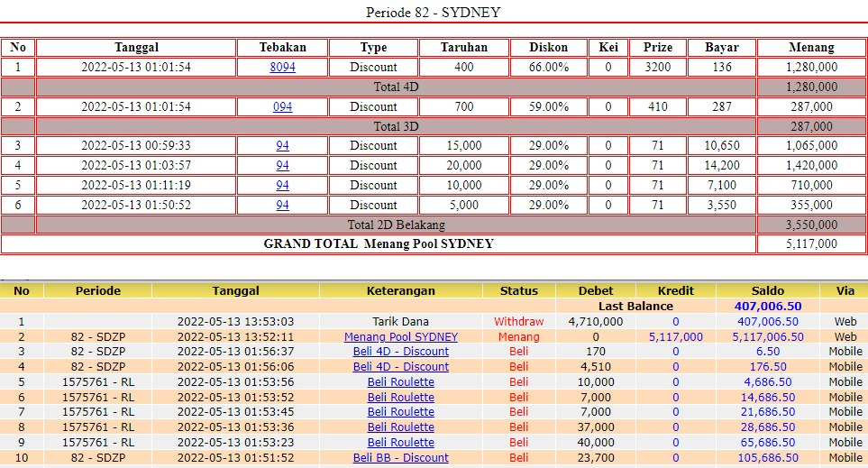Open Beli Roulette link at 01:53:23
Viewport: 868px width, 468px height.
pyautogui.click(x=401, y=443)
